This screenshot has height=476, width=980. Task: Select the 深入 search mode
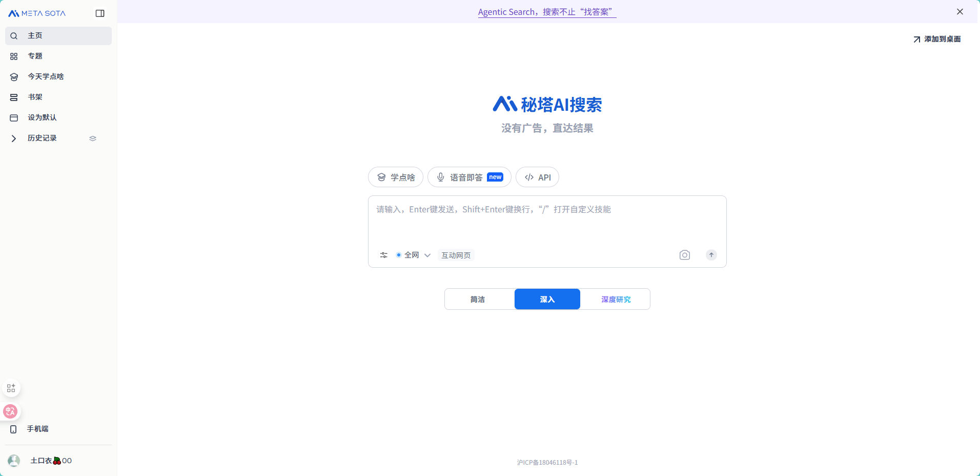point(547,300)
